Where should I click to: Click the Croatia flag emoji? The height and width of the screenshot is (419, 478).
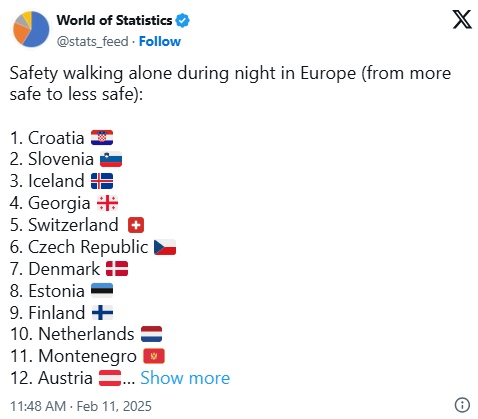102,138
